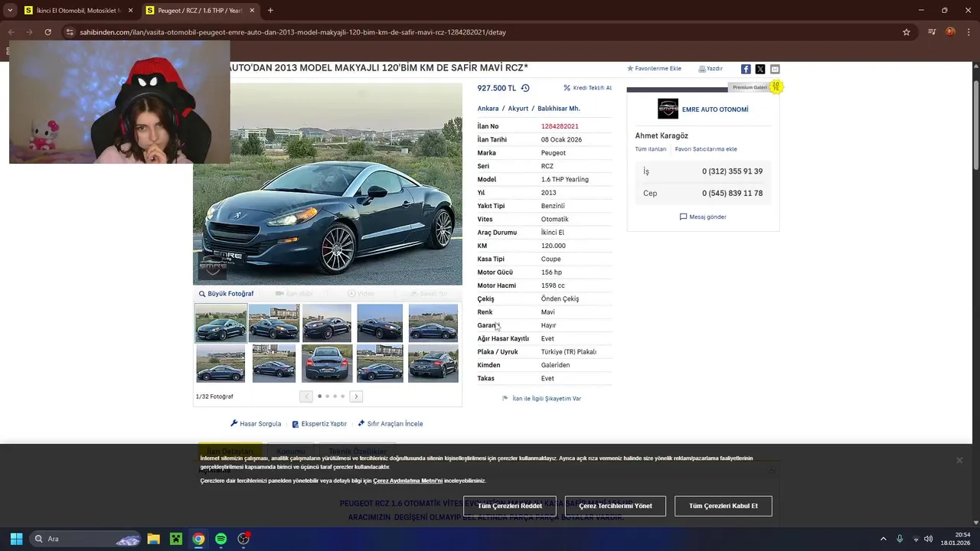980x551 pixels.
Task: Click the Akyurt breadcrumb location
Action: pos(518,109)
